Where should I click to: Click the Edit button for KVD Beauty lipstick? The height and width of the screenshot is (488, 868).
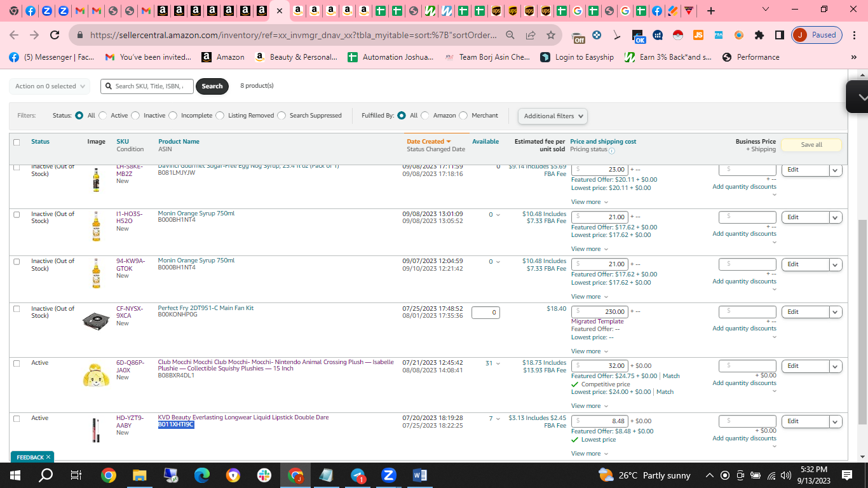point(805,421)
